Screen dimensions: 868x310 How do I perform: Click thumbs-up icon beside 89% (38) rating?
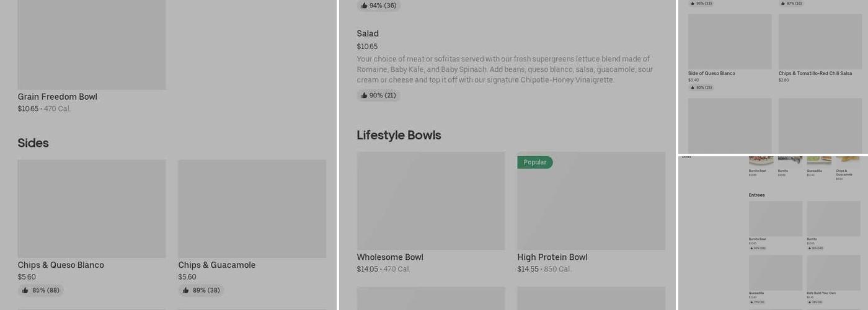(186, 290)
